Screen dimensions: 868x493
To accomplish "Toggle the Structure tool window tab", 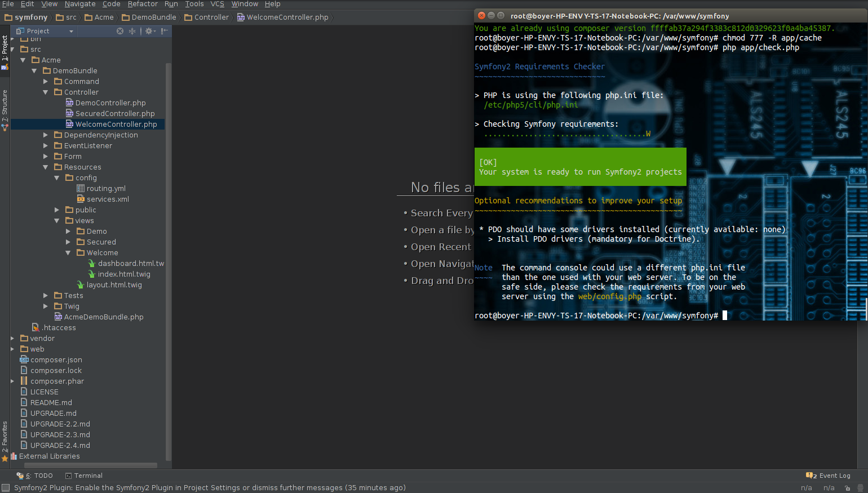I will click(x=5, y=110).
